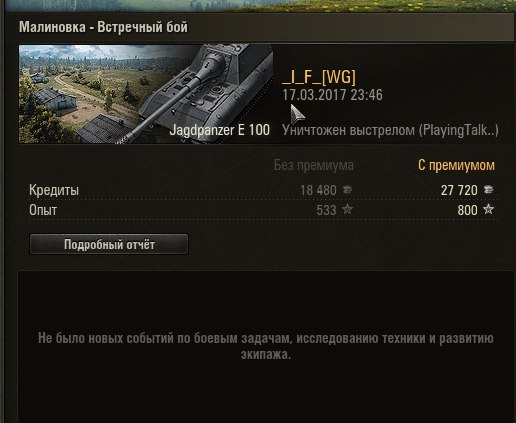Viewport: 516px width, 423px height.
Task: Click the С премиумом column header
Action: [x=456, y=165]
